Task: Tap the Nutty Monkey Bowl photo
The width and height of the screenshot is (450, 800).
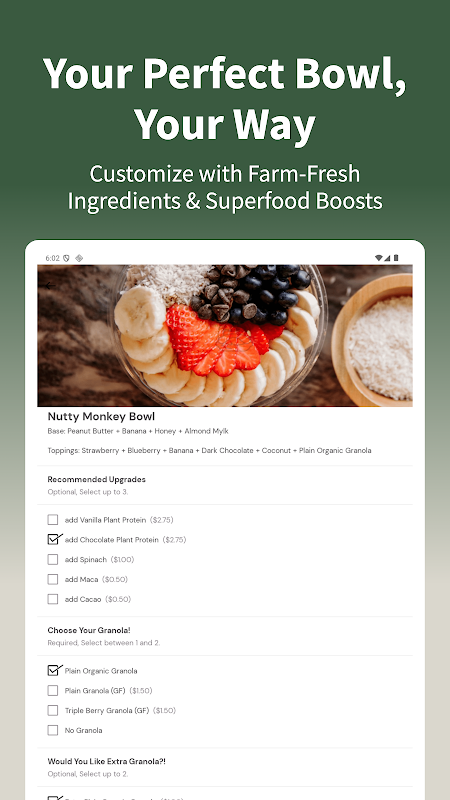Action: [224, 335]
